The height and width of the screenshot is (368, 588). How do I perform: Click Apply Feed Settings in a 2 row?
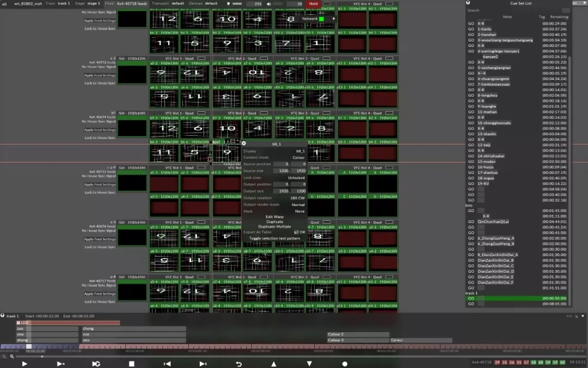pos(100,75)
